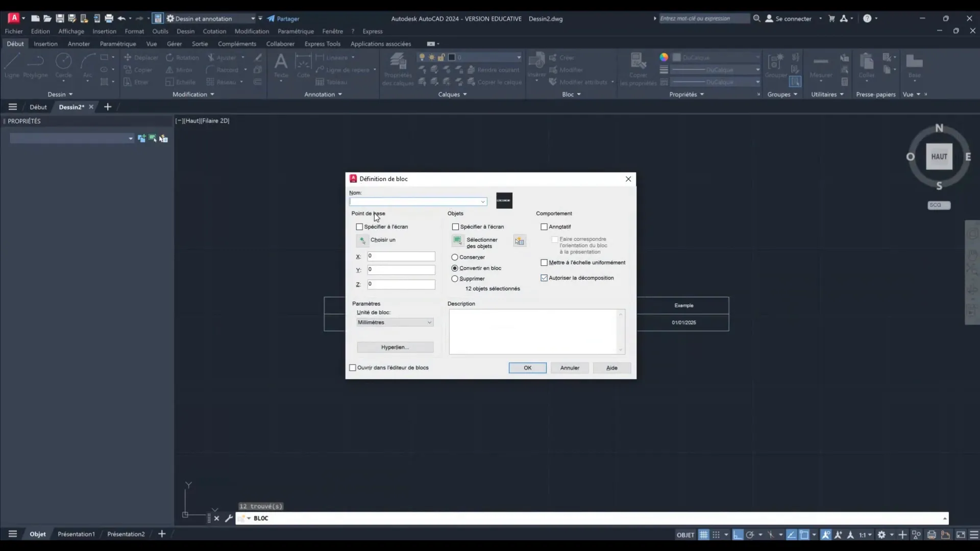Click the Hyperlien... button
This screenshot has height=551, width=980.
tap(395, 347)
